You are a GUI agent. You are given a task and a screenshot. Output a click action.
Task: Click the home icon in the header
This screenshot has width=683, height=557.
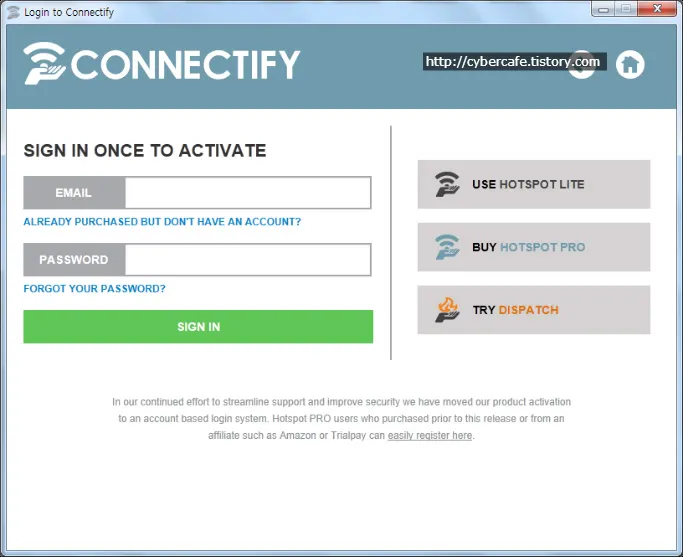[x=630, y=64]
